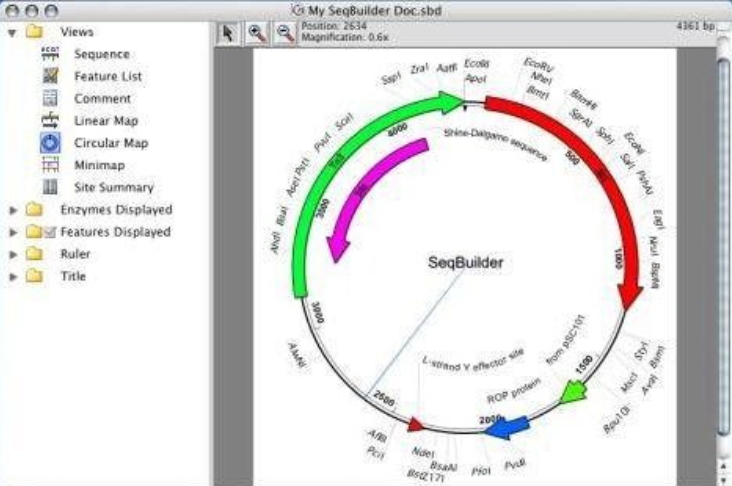This screenshot has width=732, height=486.
Task: Open the Comment view icon
Action: (50, 98)
